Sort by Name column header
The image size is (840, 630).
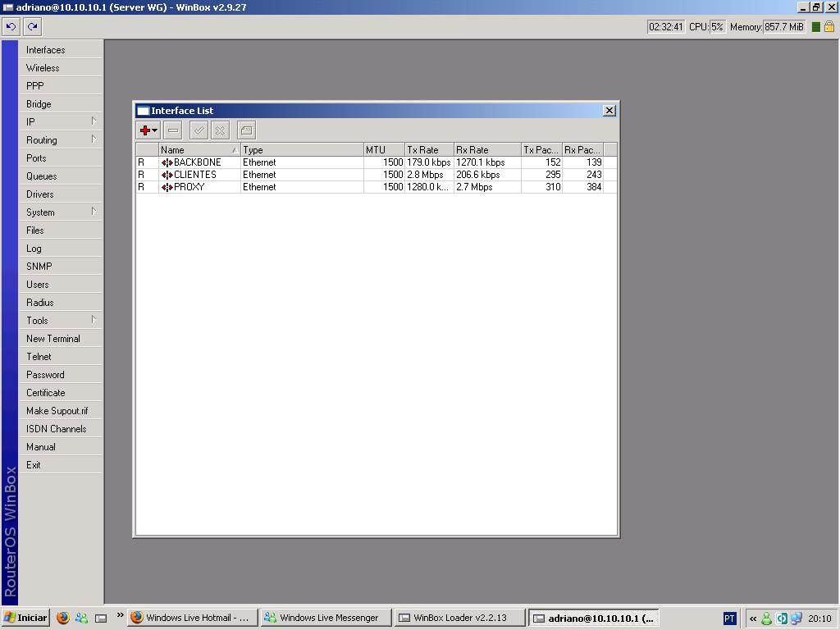point(199,150)
